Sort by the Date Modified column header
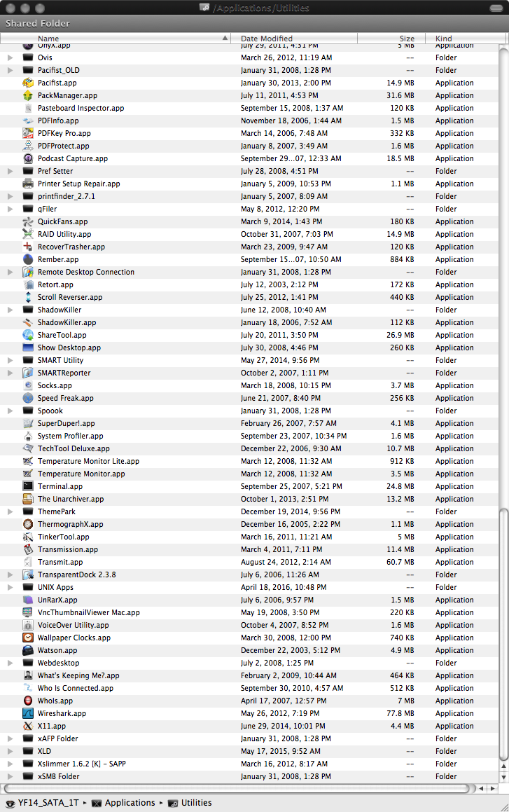Viewport: 509px width, 812px height. click(294, 39)
